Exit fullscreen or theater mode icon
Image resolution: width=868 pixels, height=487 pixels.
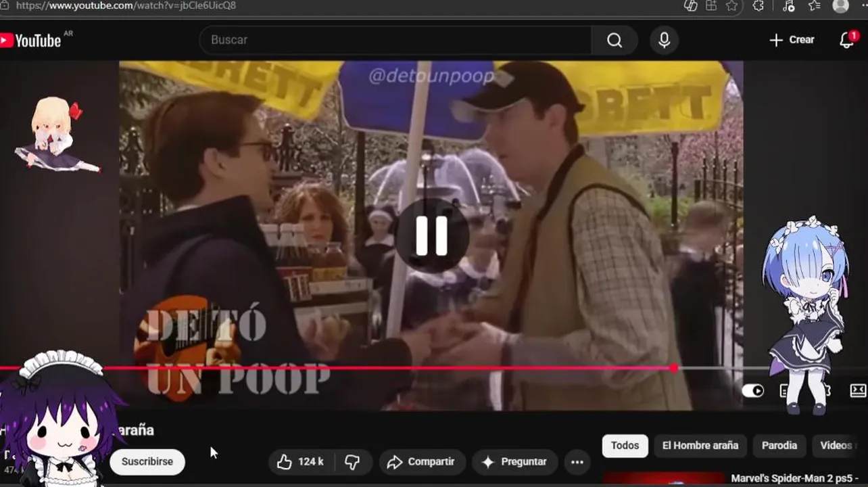point(858,391)
